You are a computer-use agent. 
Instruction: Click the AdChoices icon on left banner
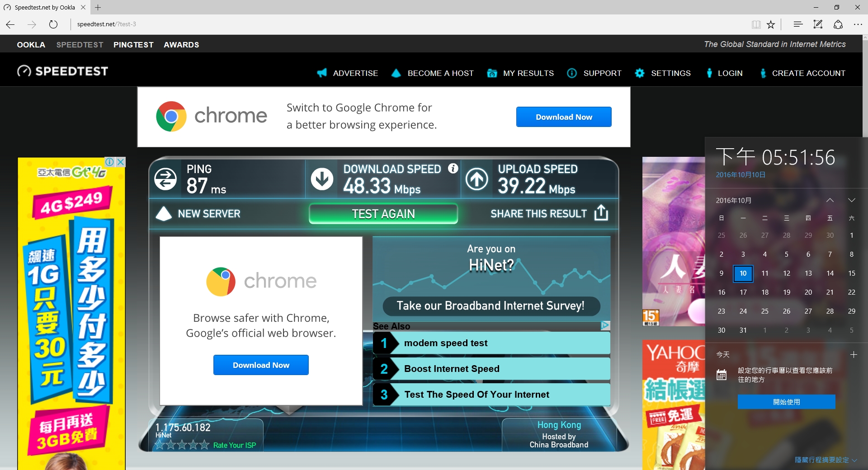tap(109, 162)
